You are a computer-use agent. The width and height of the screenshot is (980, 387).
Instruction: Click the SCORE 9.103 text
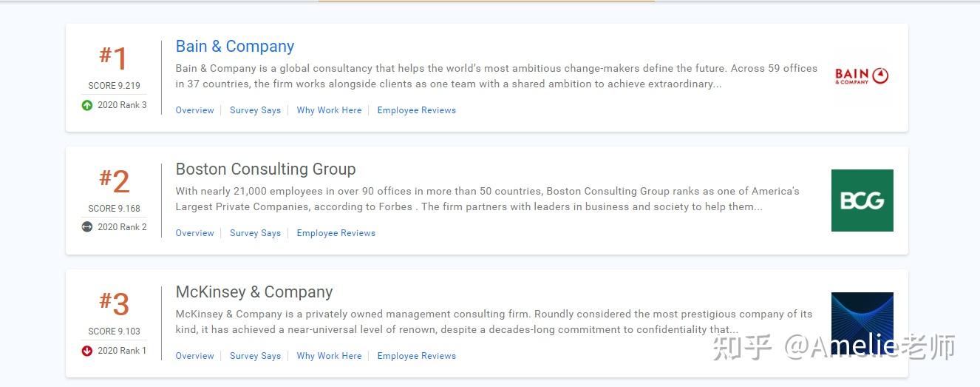click(x=114, y=332)
